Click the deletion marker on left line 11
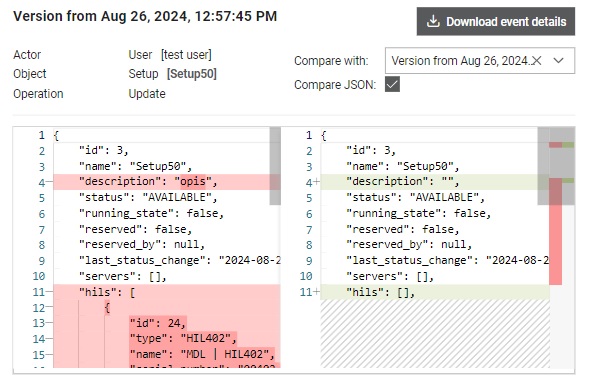Screen dimensions: 591x379 click(50, 292)
